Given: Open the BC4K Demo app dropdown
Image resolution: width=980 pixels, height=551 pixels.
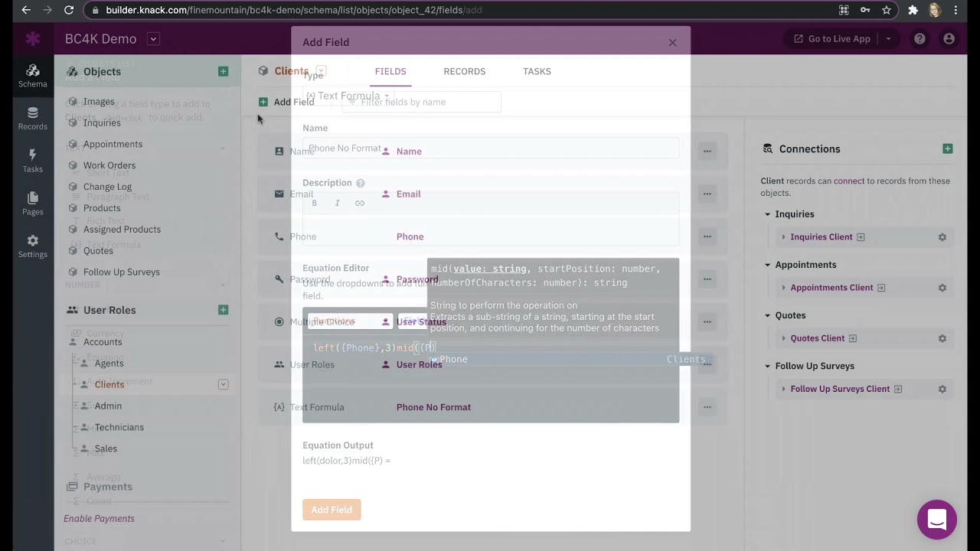Looking at the screenshot, I should tap(153, 39).
